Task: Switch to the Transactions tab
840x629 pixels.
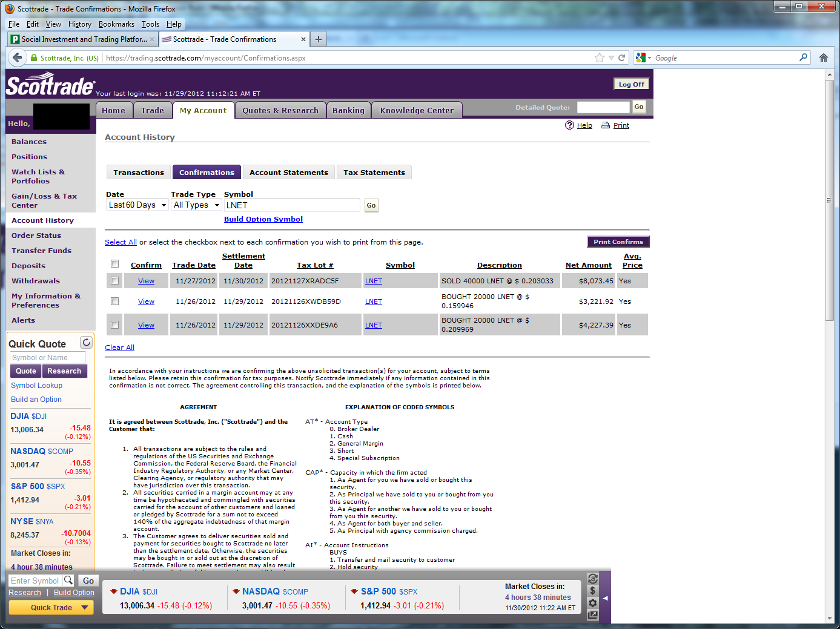Action: tap(139, 173)
